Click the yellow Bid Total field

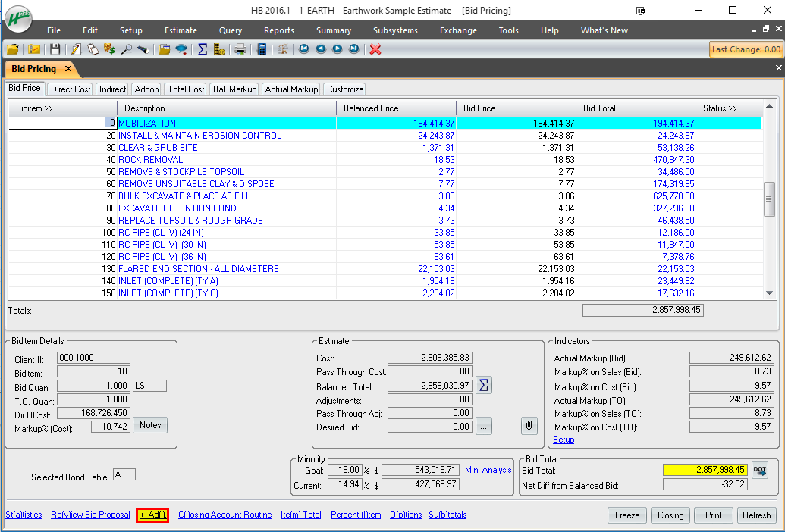pyautogui.click(x=705, y=470)
